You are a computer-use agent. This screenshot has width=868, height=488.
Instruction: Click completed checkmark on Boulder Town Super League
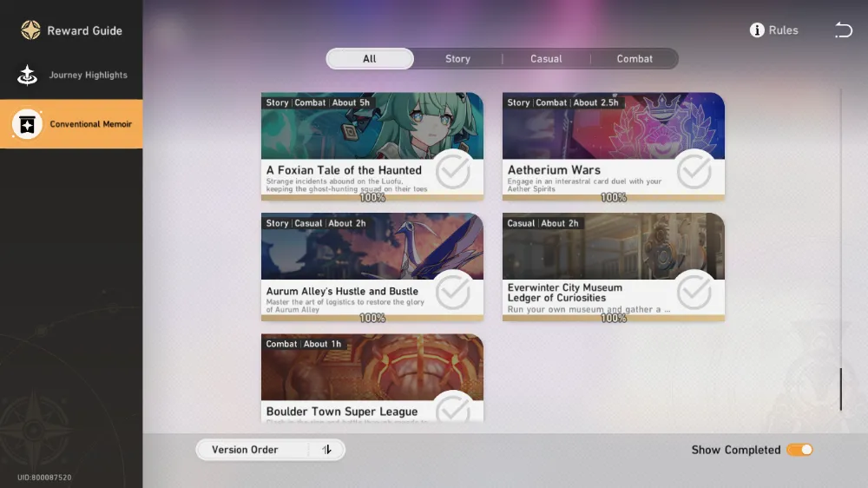(x=453, y=409)
